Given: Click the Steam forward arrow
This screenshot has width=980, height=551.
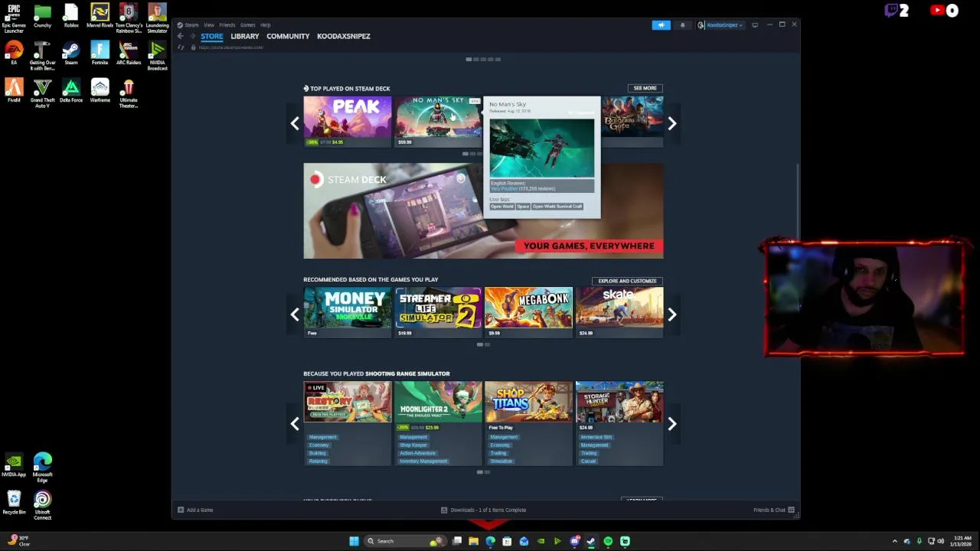Looking at the screenshot, I should coord(191,36).
